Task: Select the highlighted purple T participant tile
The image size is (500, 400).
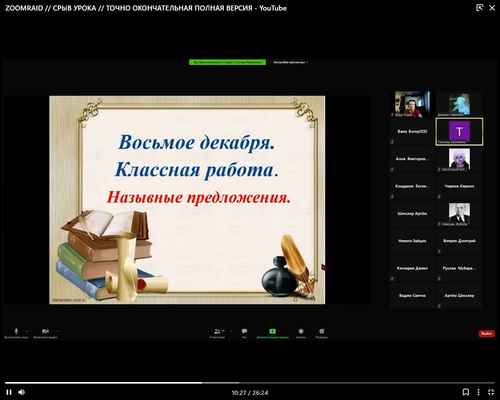Action: (459, 131)
